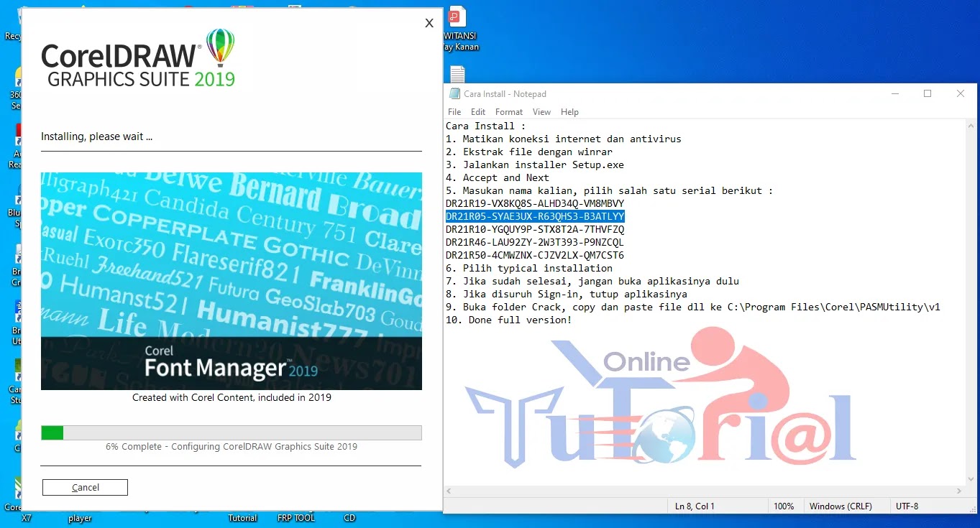Click line '5. Masukan nama kalian' in Notepad
Screen dimensions: 980x528
(x=610, y=190)
